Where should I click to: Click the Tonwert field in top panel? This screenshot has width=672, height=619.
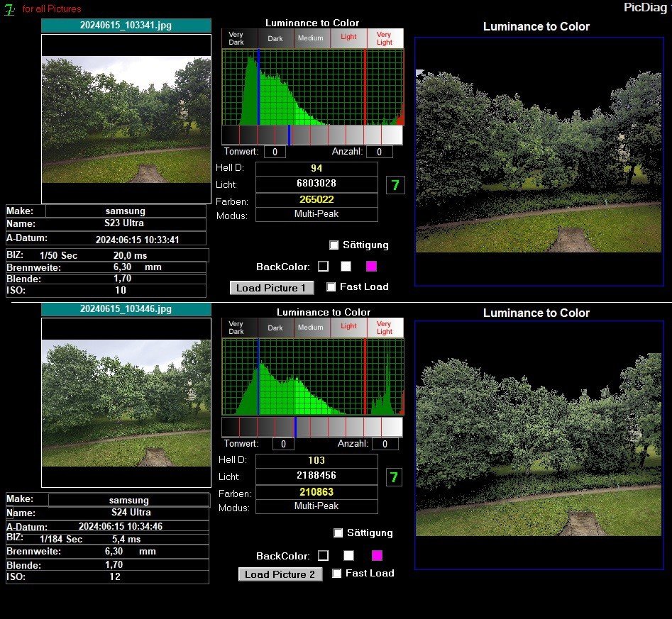point(275,152)
